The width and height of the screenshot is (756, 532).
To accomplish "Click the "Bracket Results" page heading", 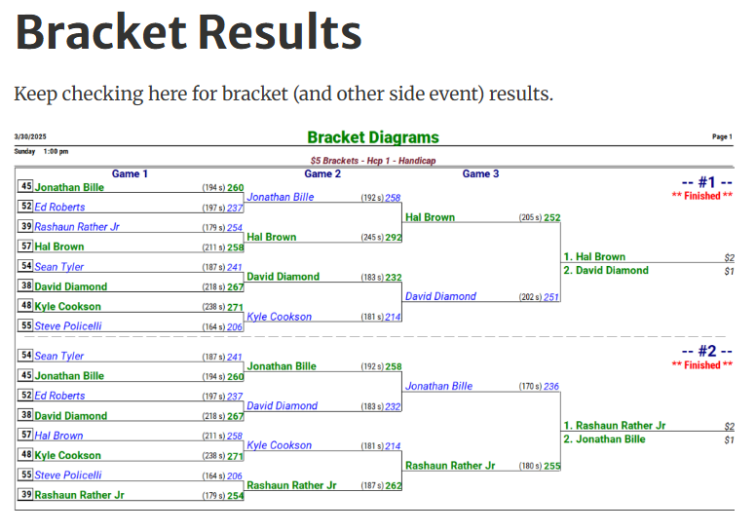I will [x=188, y=33].
